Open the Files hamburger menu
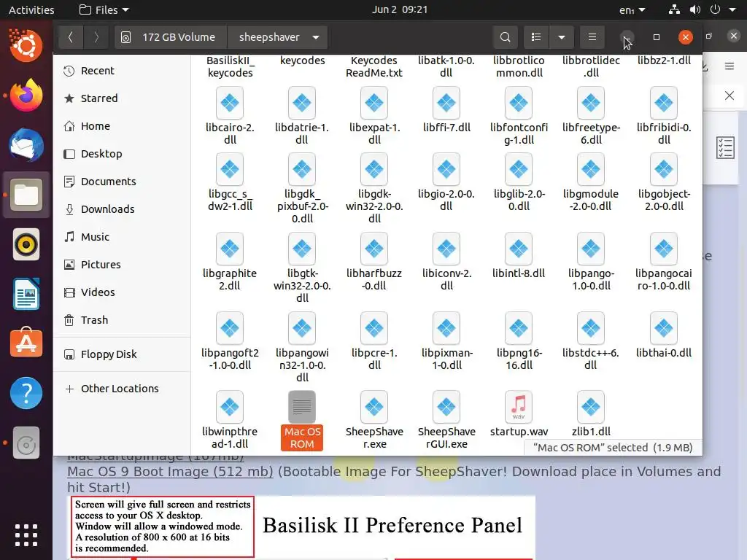This screenshot has width=747, height=560. [x=592, y=37]
